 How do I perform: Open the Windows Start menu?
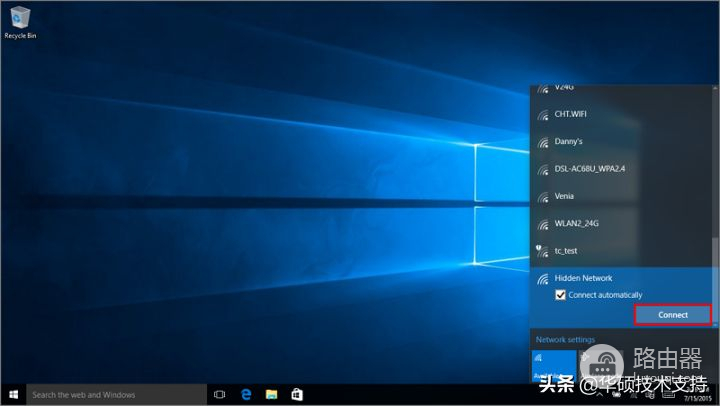pos(13,395)
